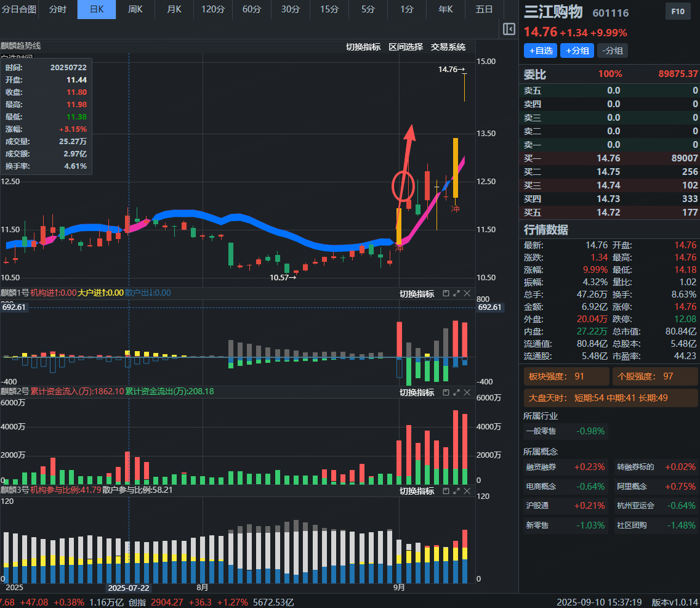
Task: Click the -分组 button
Action: click(613, 51)
